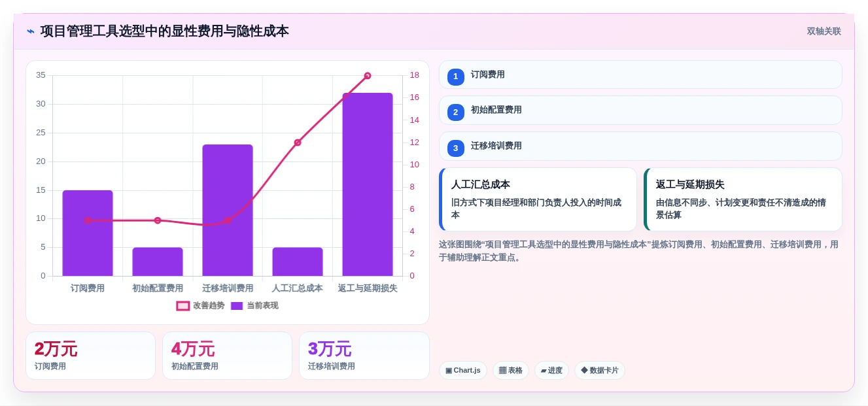Click the trend line point above 人工汇总成本
Image resolution: width=868 pixels, height=406 pixels.
pyautogui.click(x=298, y=143)
